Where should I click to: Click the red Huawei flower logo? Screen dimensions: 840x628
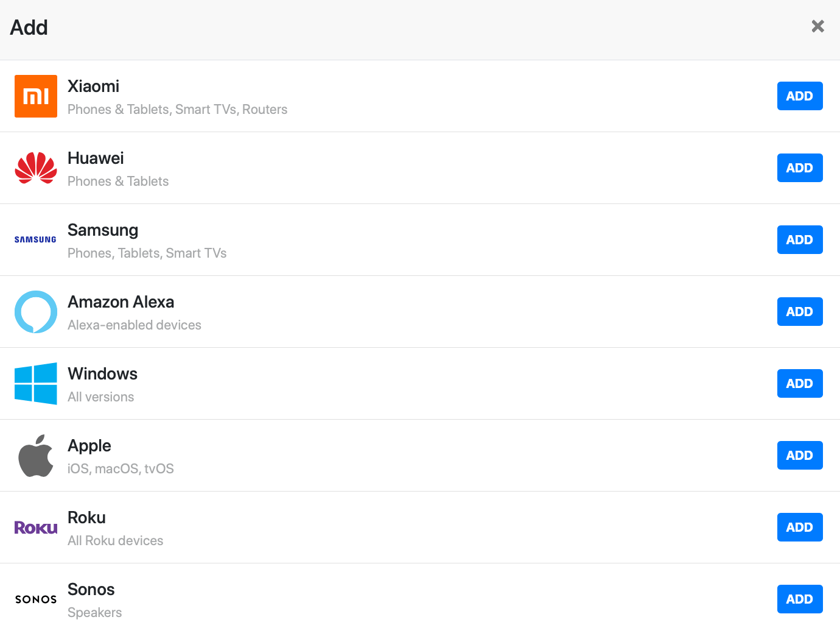pyautogui.click(x=36, y=168)
